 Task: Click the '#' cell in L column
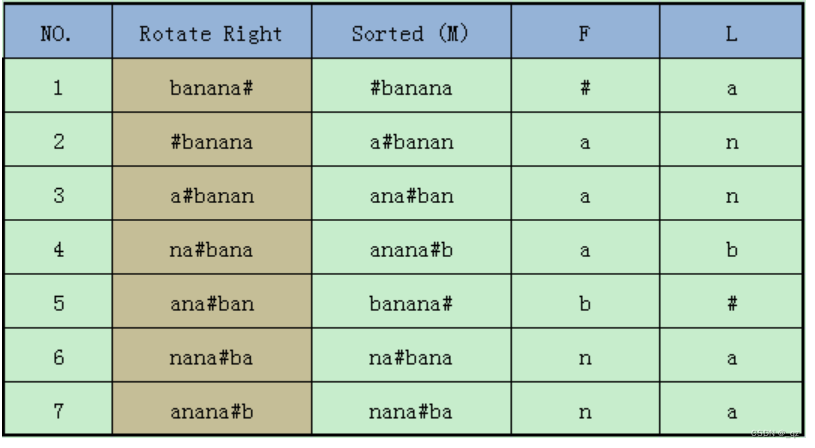pyautogui.click(x=731, y=304)
